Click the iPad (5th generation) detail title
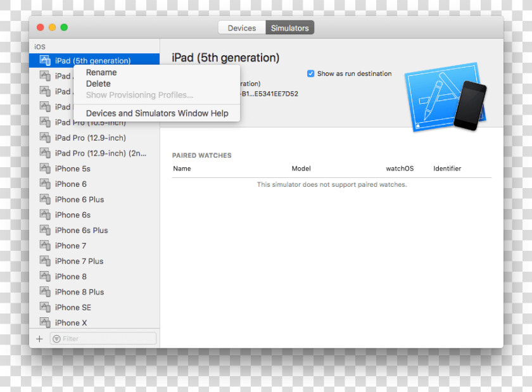Viewport: 532px width, 392px height. coord(225,58)
